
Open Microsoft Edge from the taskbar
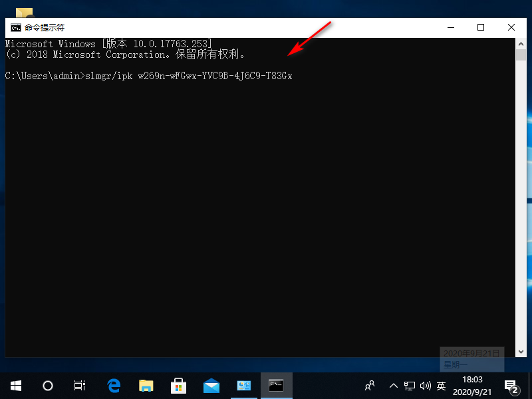click(x=113, y=386)
